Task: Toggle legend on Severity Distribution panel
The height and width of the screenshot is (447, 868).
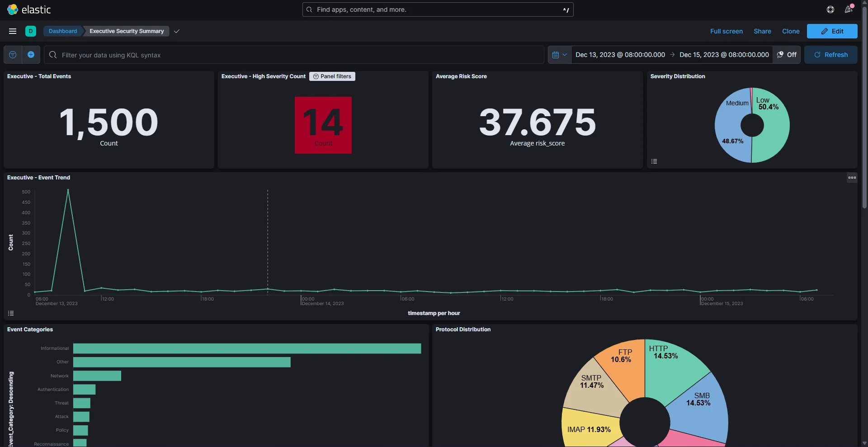Action: coord(654,161)
